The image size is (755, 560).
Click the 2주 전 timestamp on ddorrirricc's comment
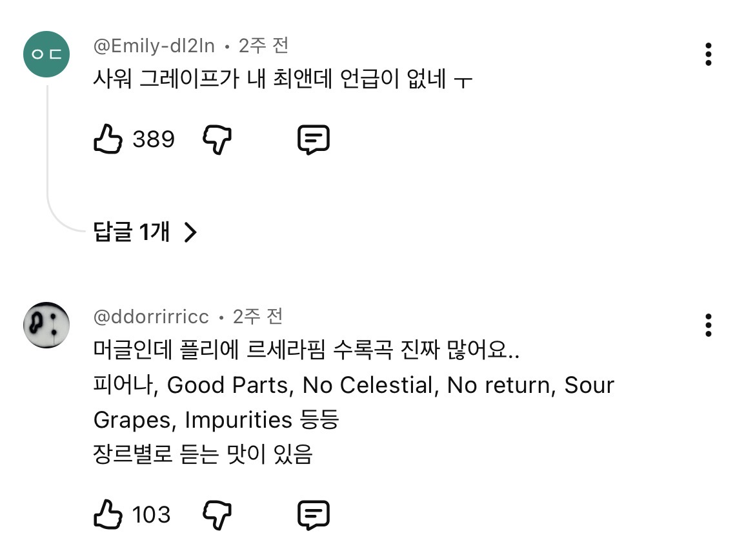coord(257,317)
